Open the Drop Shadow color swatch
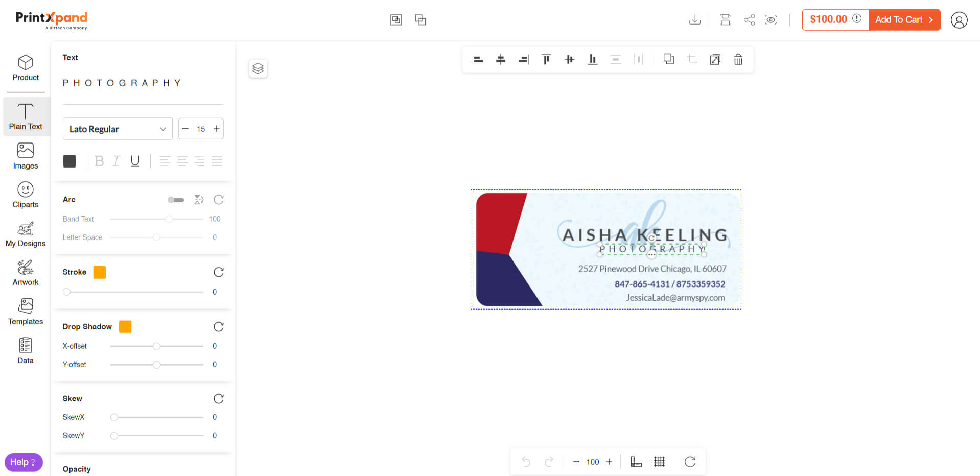 [125, 327]
